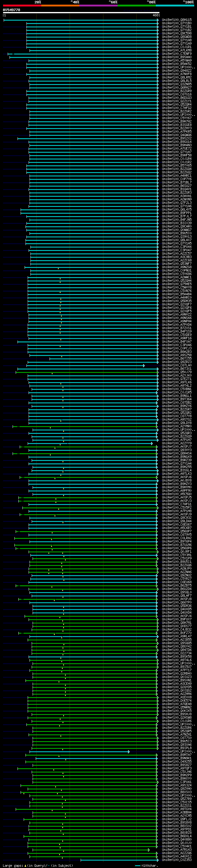Open hit UniRef100_Q9FLJ2
Viewport: 197px width, 868px height.
coord(177,819)
